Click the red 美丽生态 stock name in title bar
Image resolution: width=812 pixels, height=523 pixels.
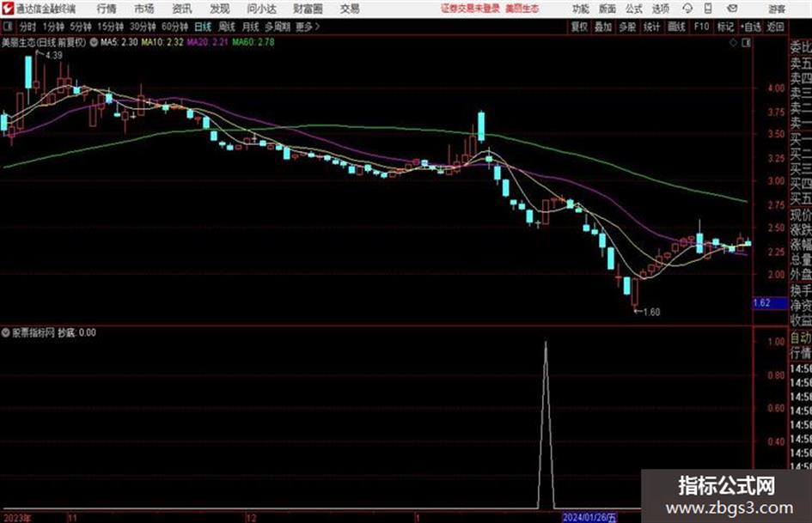[522, 9]
